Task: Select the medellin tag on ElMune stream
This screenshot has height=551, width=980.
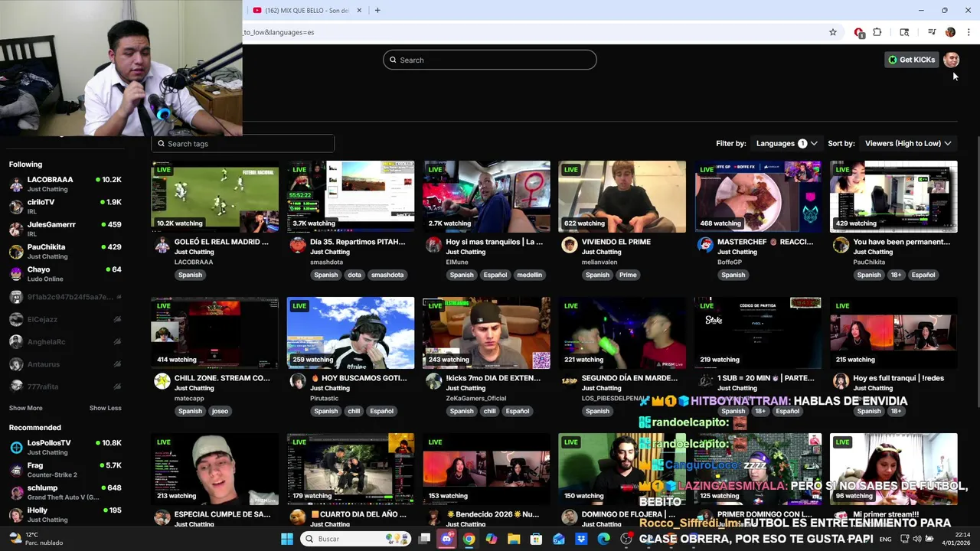Action: 529,275
